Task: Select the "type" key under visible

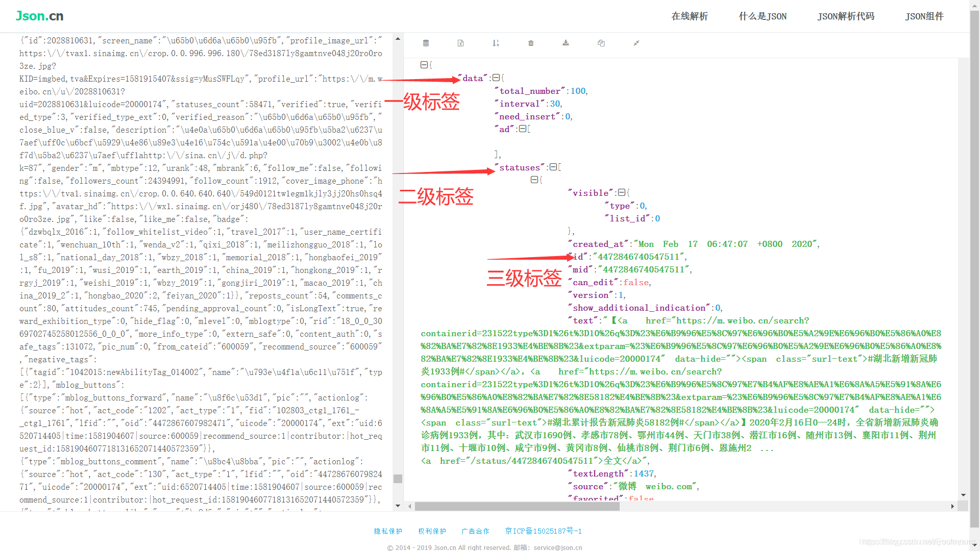Action: 620,206
